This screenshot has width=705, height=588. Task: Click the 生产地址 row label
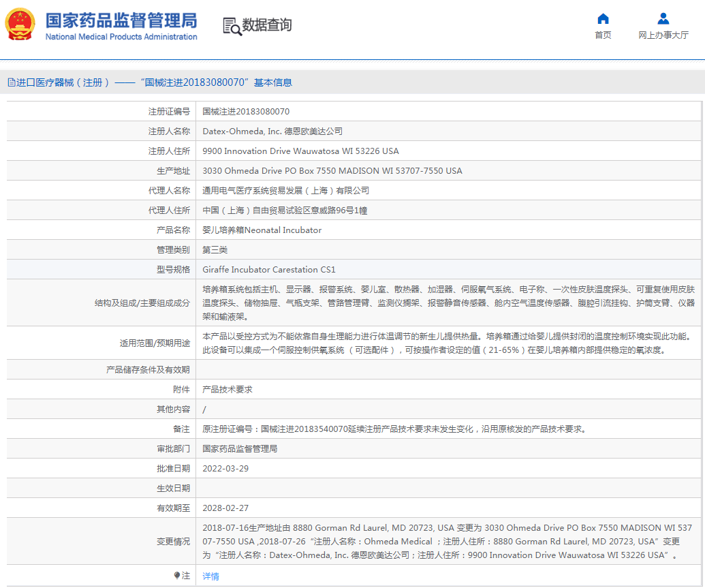(173, 171)
